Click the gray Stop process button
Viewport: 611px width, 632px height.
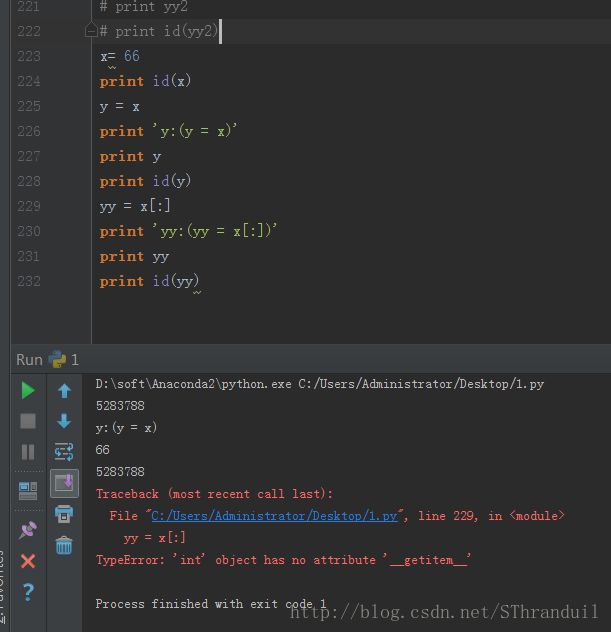[x=28, y=421]
